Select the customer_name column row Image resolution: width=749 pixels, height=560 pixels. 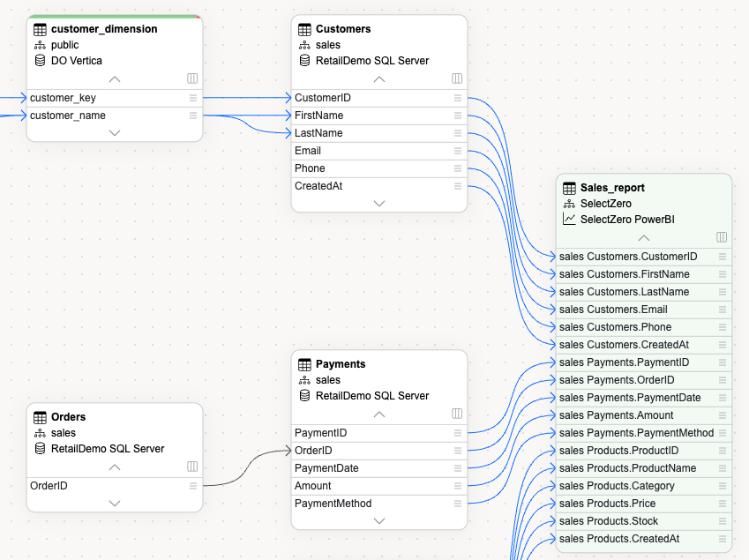pos(106,116)
